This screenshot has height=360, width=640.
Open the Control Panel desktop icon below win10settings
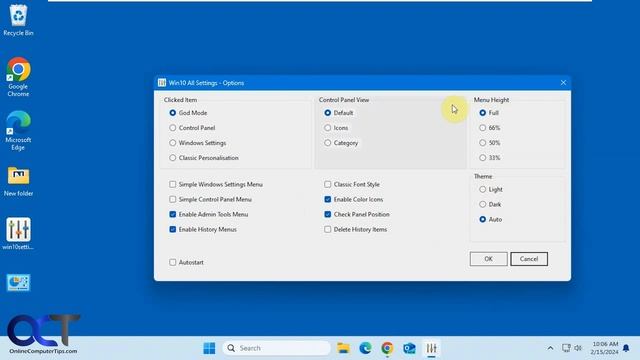18,282
